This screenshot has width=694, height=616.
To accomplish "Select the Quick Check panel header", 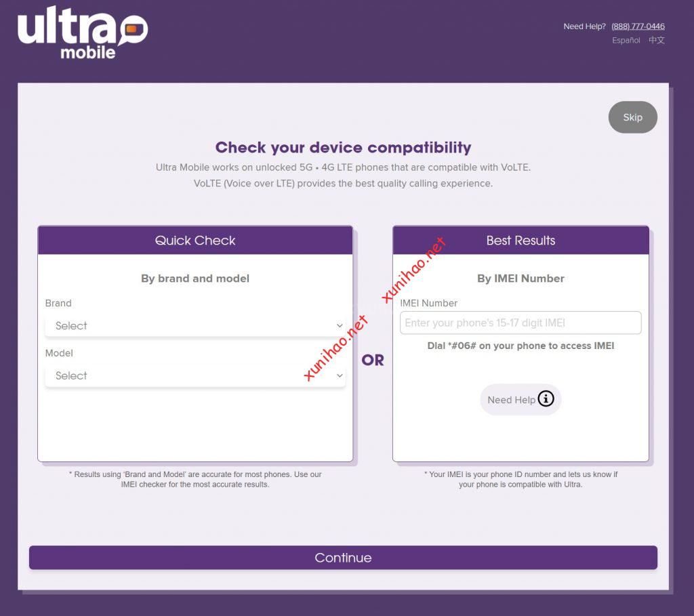I will tap(195, 241).
